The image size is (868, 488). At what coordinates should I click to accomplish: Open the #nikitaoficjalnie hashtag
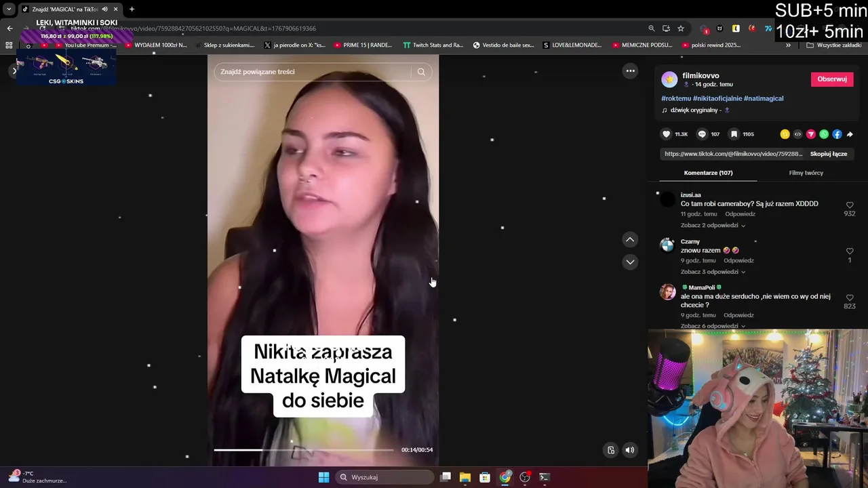point(717,98)
